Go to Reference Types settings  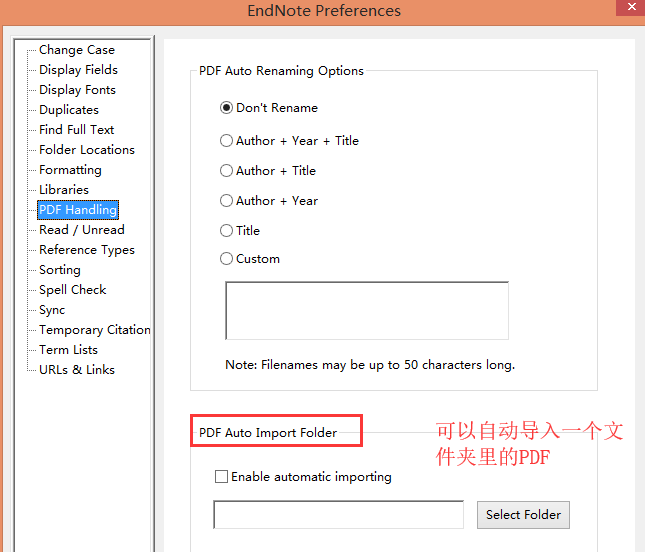coord(87,250)
